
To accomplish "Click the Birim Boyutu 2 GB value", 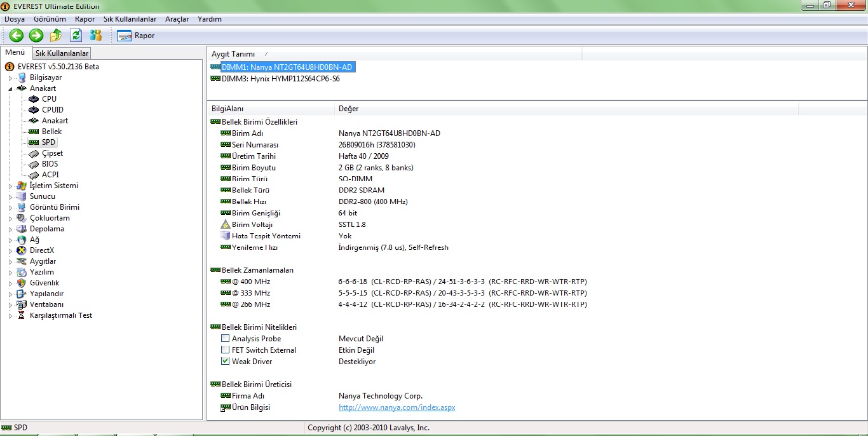I will [x=376, y=168].
